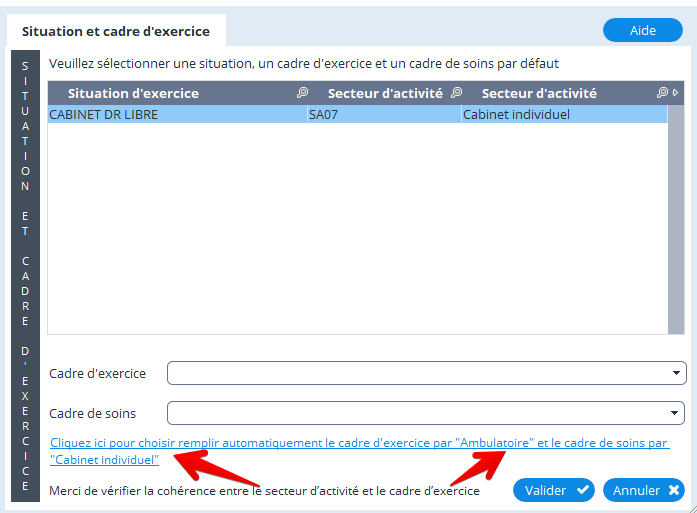
Task: Click the X icon on Annuler
Action: 674,490
